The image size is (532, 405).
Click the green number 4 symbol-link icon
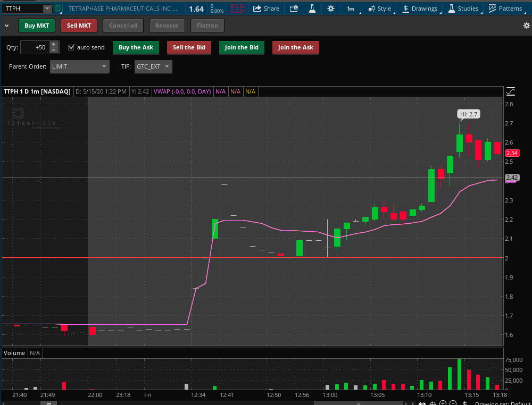pos(59,9)
